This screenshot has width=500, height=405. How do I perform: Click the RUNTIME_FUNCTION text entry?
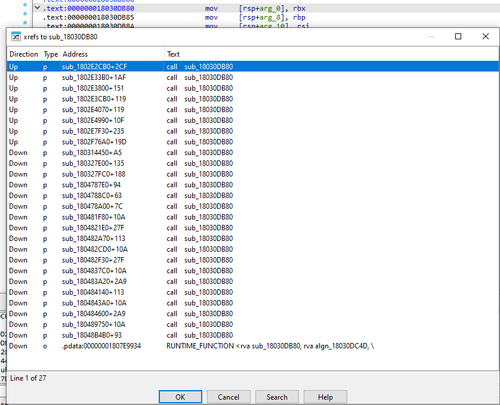[x=270, y=346]
